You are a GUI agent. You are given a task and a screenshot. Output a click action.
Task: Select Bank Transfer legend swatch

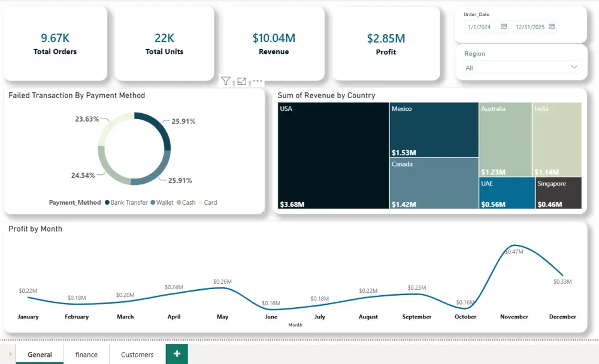click(107, 202)
